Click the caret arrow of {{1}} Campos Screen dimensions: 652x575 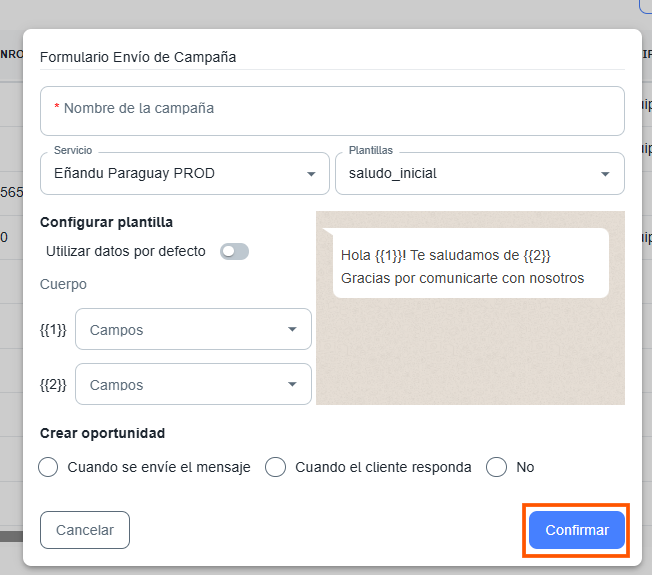pos(292,329)
